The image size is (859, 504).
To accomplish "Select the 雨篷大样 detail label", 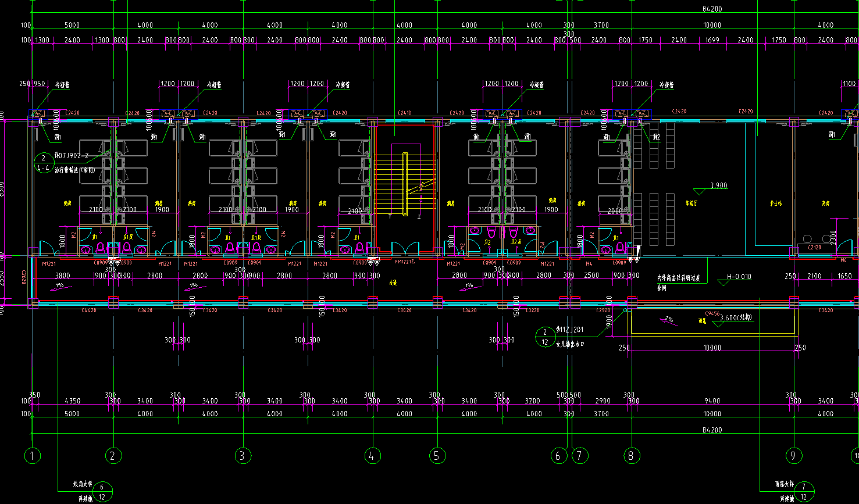I will coord(784,484).
